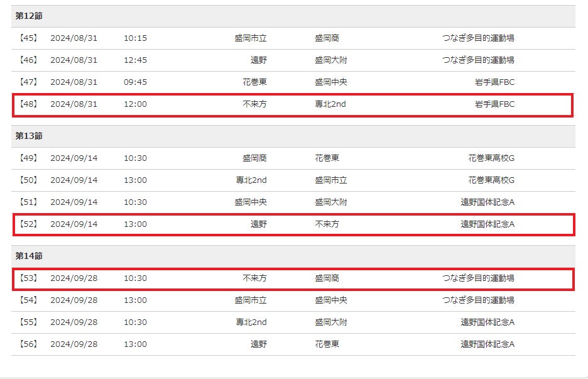The width and height of the screenshot is (588, 379).
Task: Select 専北2nd in highlighted match 48
Action: pyautogui.click(x=330, y=104)
